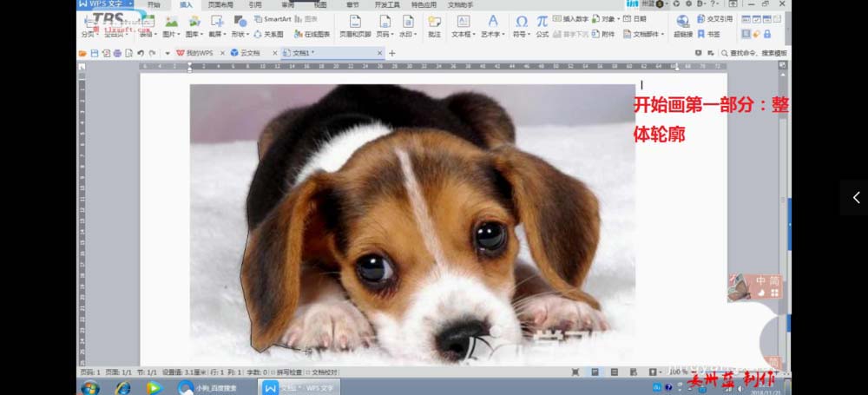Open the 引用 references tab
Screen dimensions: 868x395
point(255,4)
